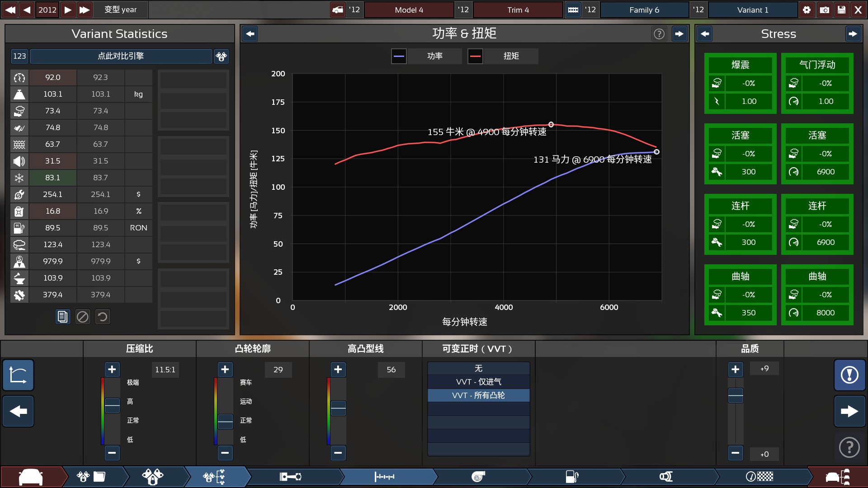
Task: Open the turbocharger tab in bottom bar
Action: coord(478,476)
